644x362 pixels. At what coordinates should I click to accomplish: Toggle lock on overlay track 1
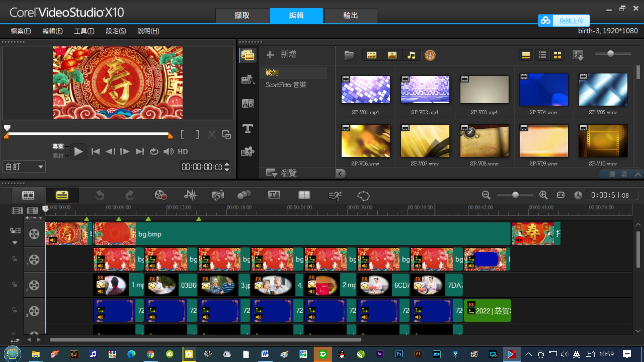tap(14, 259)
